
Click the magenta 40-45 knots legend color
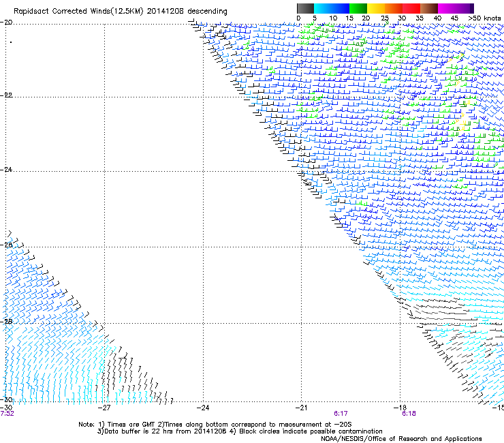(447, 8)
